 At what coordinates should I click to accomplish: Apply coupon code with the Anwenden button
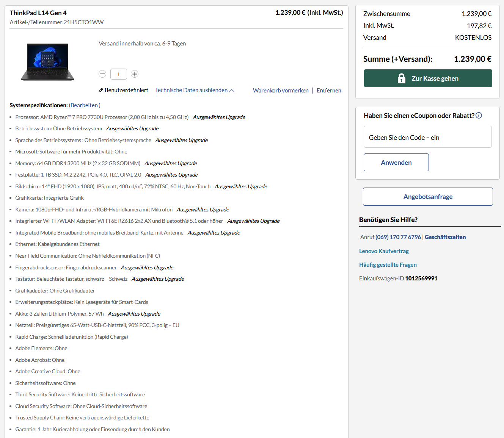[x=396, y=162]
